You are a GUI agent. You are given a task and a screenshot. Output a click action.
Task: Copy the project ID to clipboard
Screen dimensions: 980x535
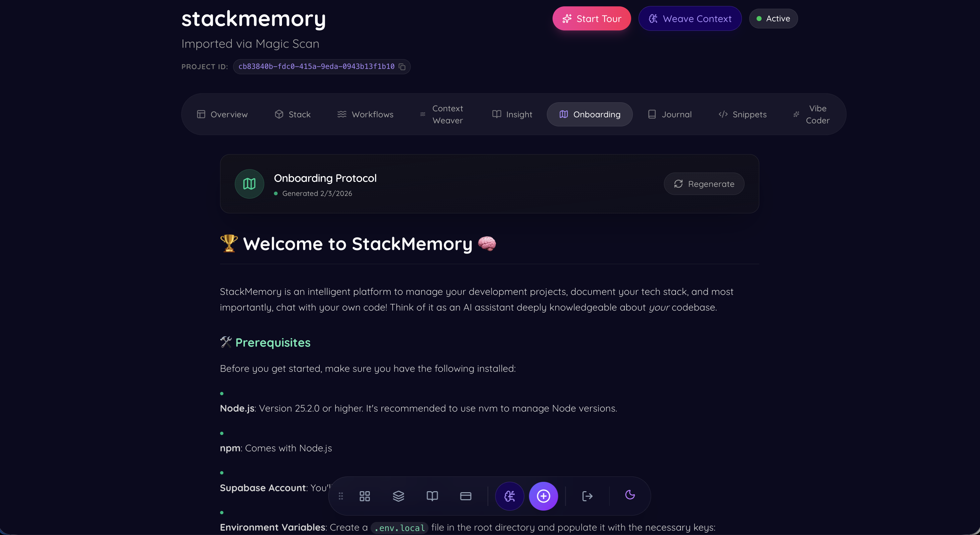(402, 67)
